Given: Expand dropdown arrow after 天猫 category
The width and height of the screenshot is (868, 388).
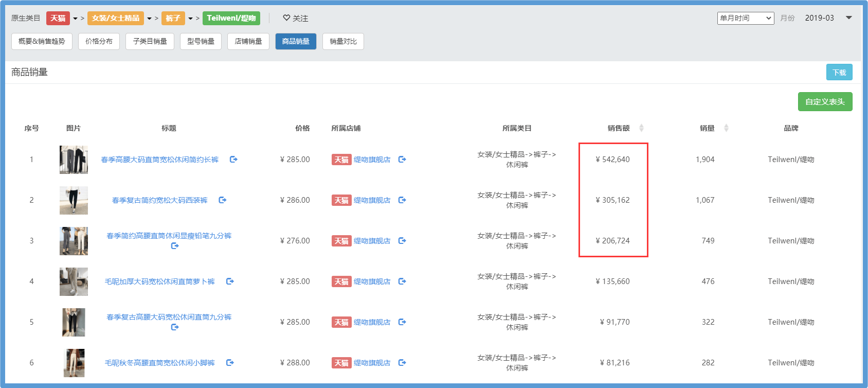Looking at the screenshot, I should coord(75,19).
